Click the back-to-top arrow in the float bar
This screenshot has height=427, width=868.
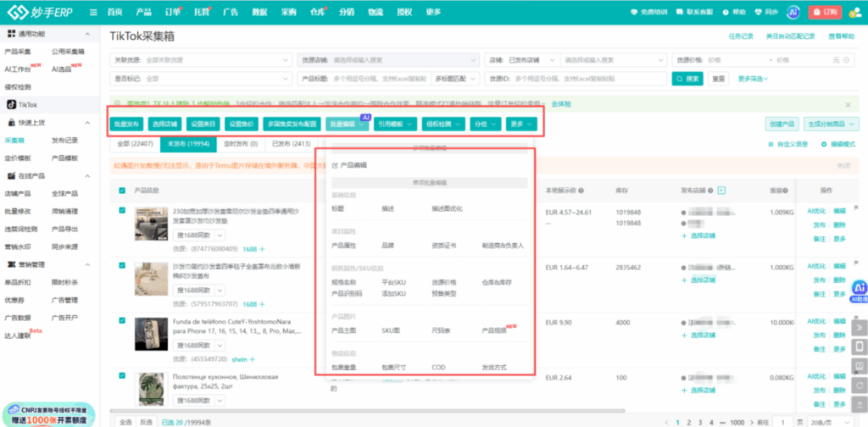coord(860,404)
